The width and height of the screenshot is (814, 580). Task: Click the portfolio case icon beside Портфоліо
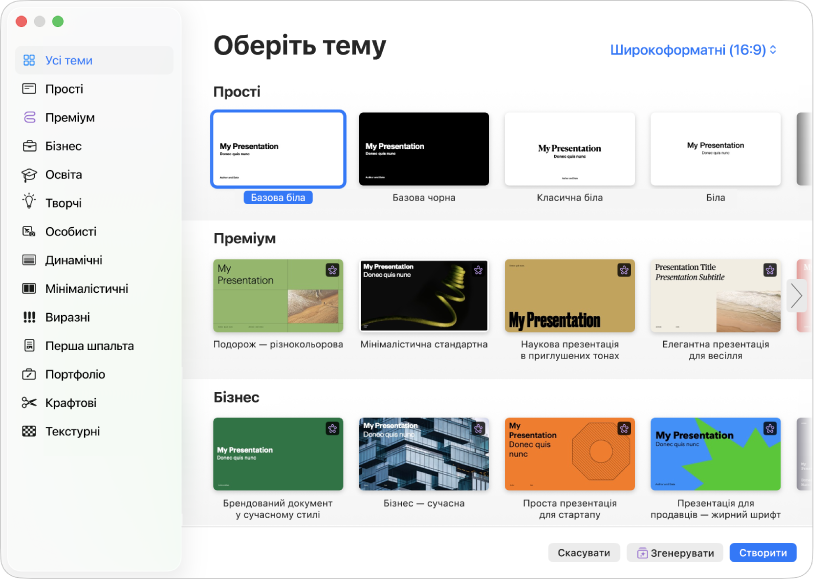[29, 374]
